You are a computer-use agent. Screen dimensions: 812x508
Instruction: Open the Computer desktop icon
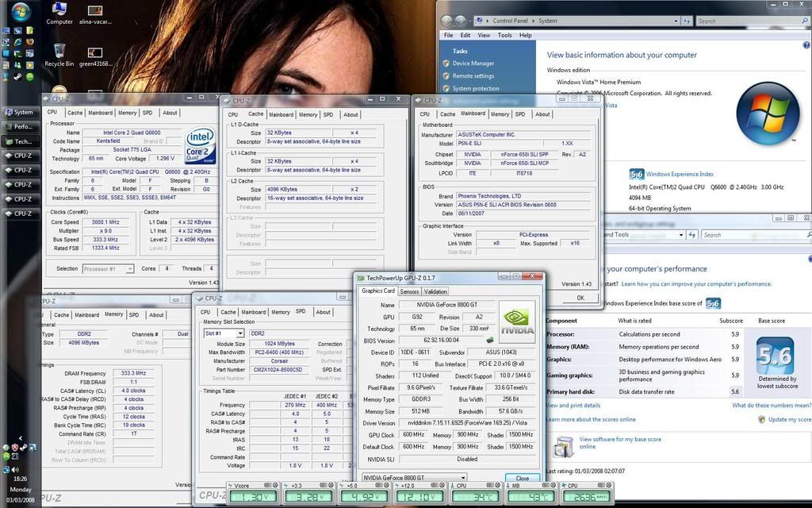pyautogui.click(x=59, y=13)
